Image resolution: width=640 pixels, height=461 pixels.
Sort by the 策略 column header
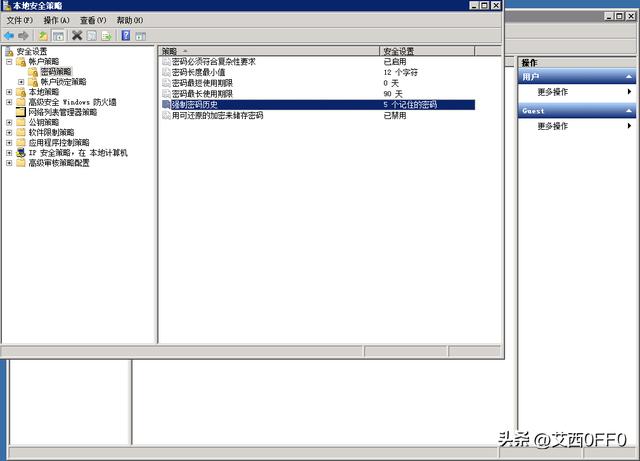tap(269, 51)
